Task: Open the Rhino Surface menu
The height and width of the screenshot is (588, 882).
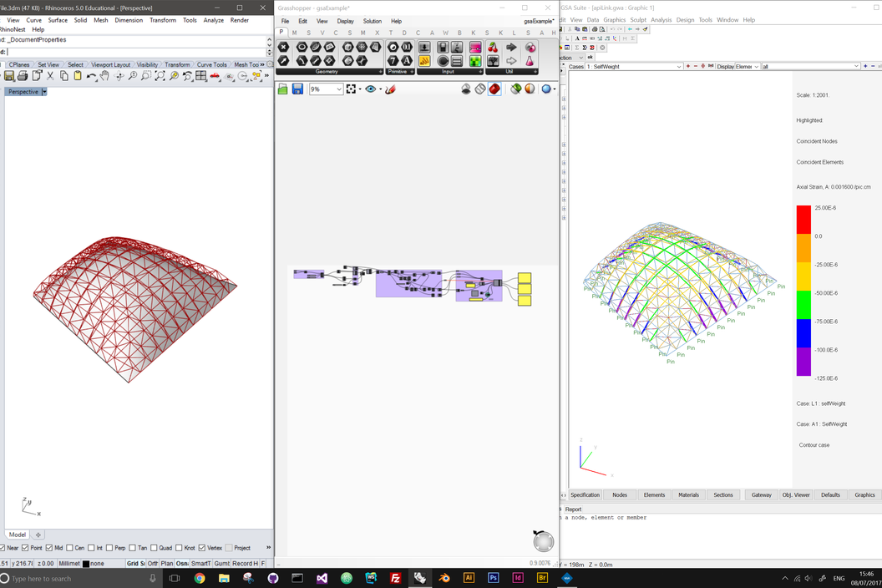Action: [58, 20]
